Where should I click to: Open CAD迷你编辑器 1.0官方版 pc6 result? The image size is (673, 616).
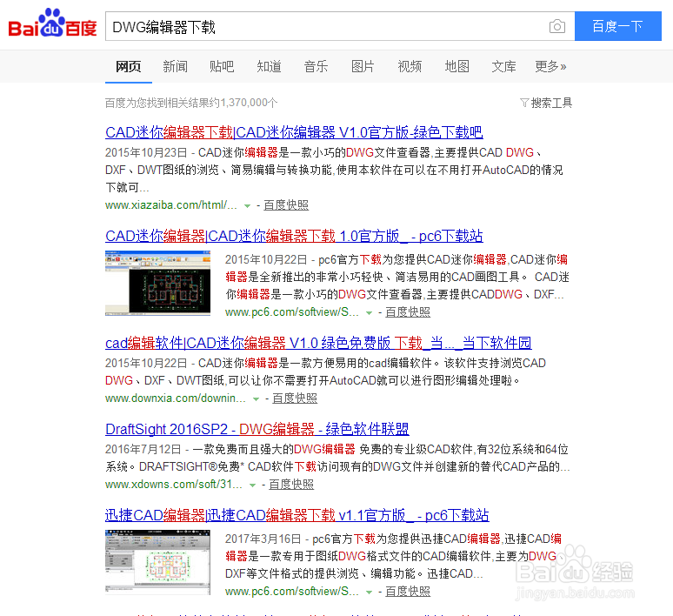(294, 236)
